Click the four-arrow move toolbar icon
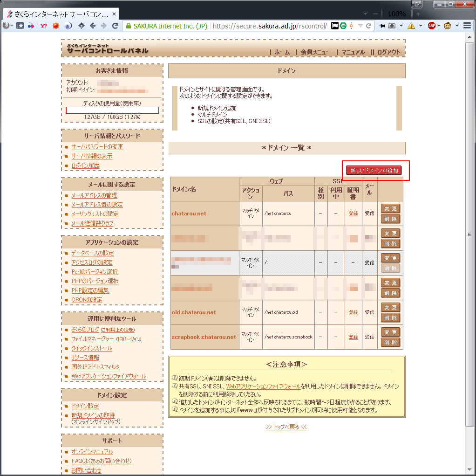The height and width of the screenshot is (476, 476). (82, 26)
